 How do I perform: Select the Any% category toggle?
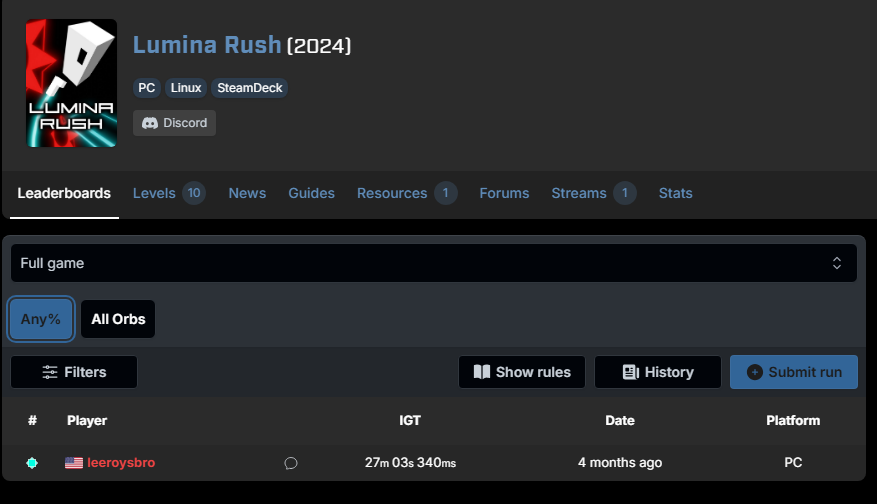[x=41, y=319]
